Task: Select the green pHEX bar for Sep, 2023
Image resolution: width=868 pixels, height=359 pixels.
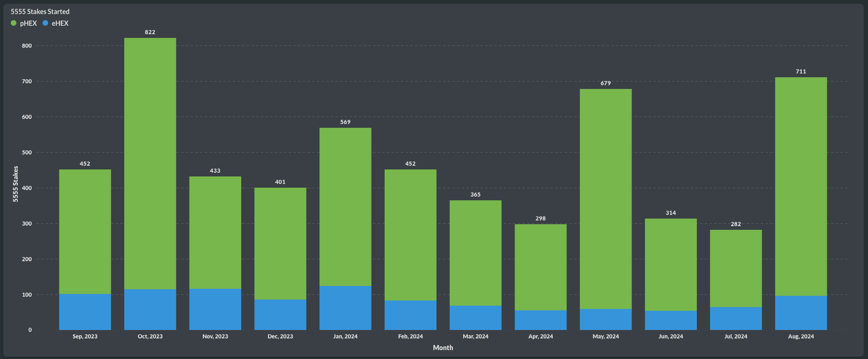Action: 85,232
